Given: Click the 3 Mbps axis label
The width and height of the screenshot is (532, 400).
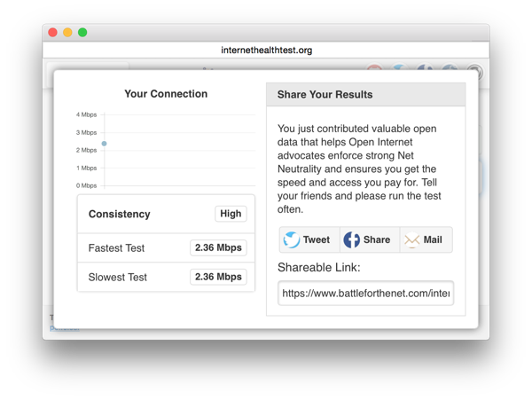Looking at the screenshot, I should click(x=87, y=132).
